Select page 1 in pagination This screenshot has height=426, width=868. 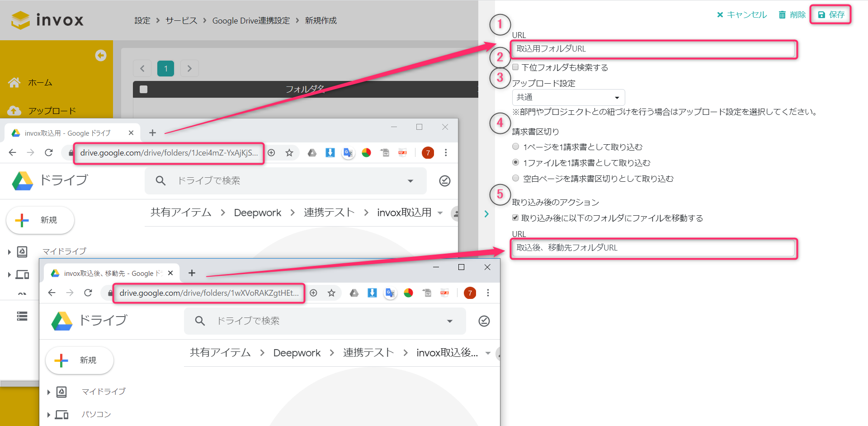coord(166,68)
